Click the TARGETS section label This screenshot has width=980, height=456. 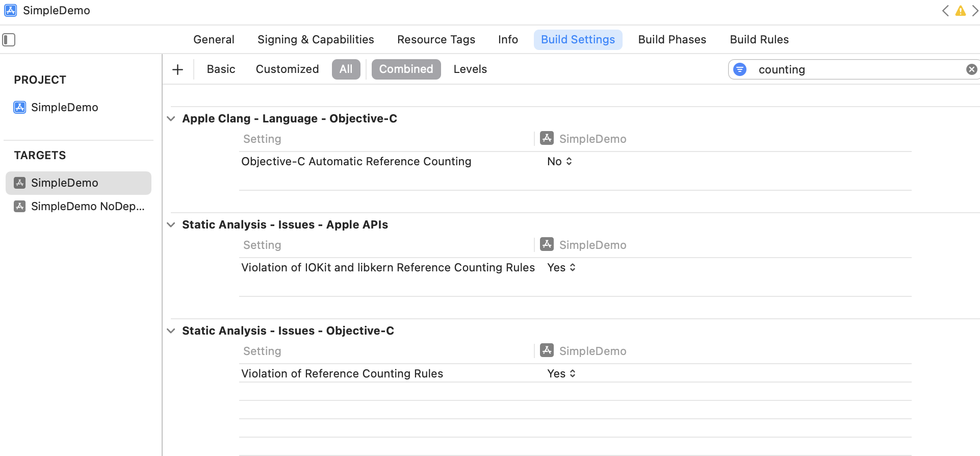(x=40, y=156)
